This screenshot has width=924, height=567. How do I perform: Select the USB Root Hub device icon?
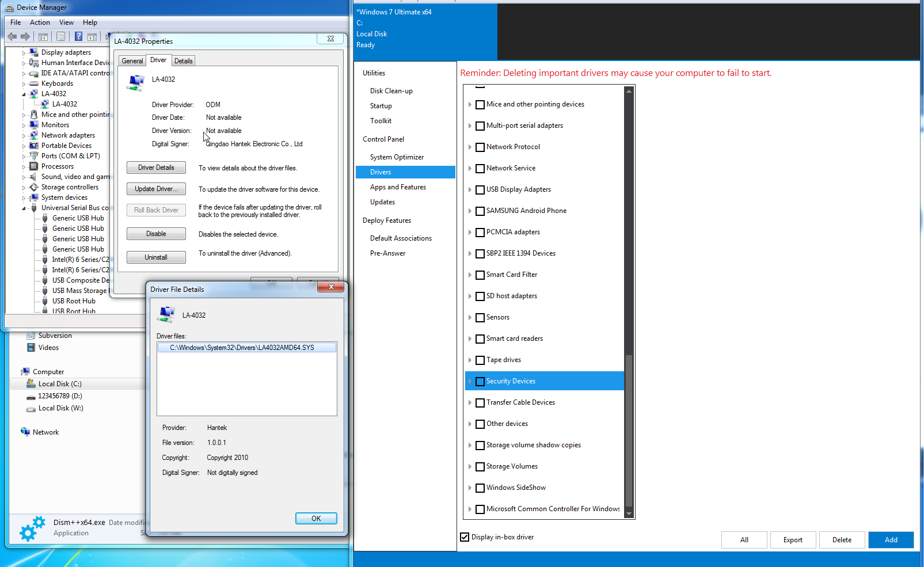pyautogui.click(x=45, y=301)
